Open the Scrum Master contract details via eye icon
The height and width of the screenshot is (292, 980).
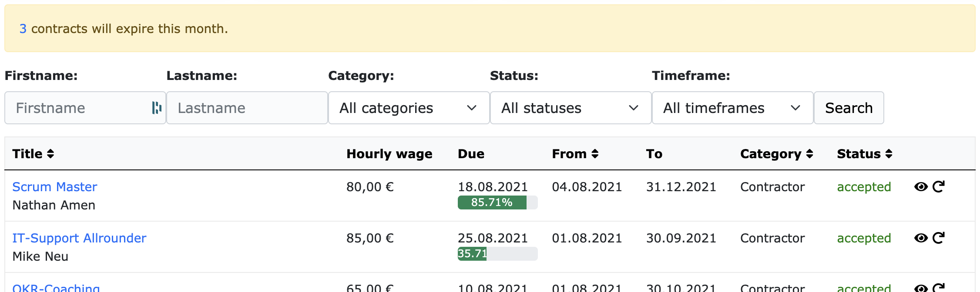(922, 186)
